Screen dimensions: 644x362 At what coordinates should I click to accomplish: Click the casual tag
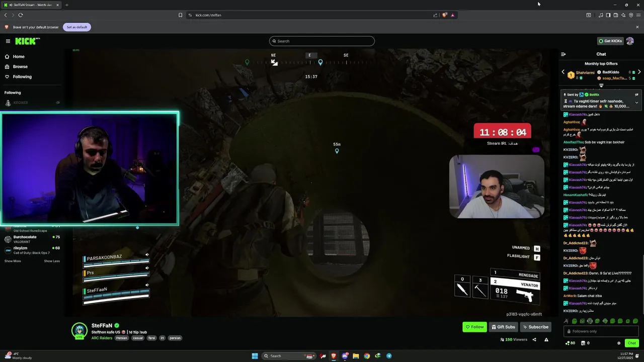(x=137, y=338)
